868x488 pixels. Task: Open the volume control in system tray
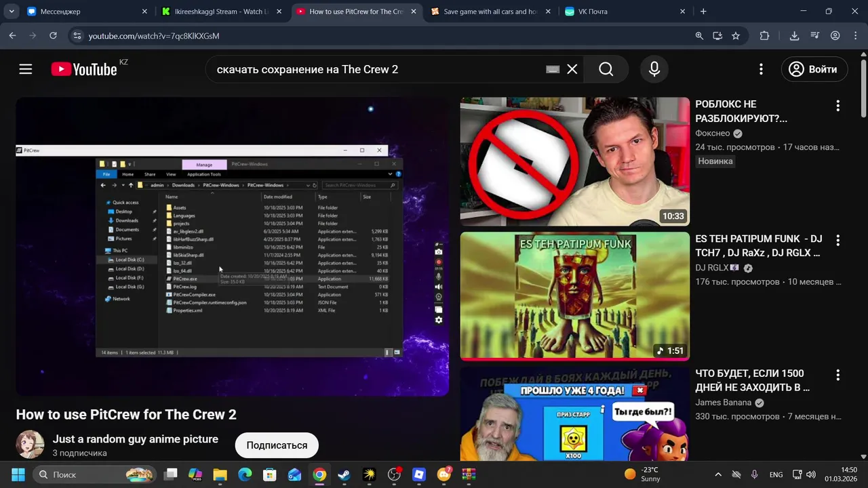click(811, 474)
